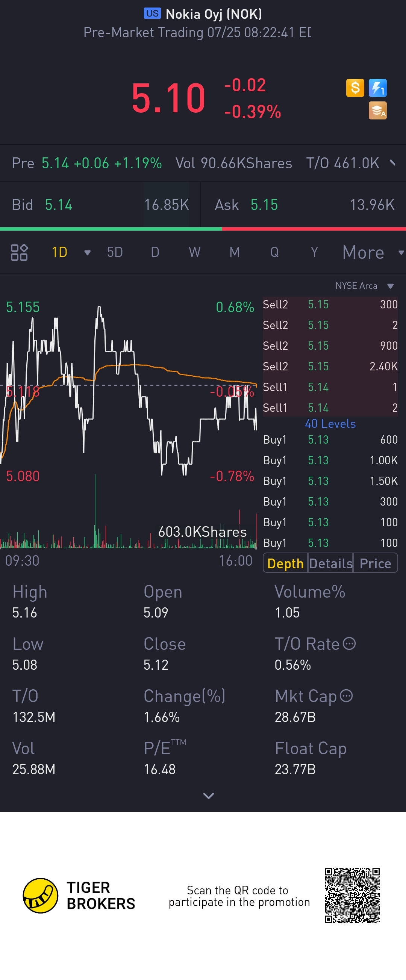This screenshot has height=980, width=406.
Task: Expand the pre-market info arrow
Action: pyautogui.click(x=392, y=163)
